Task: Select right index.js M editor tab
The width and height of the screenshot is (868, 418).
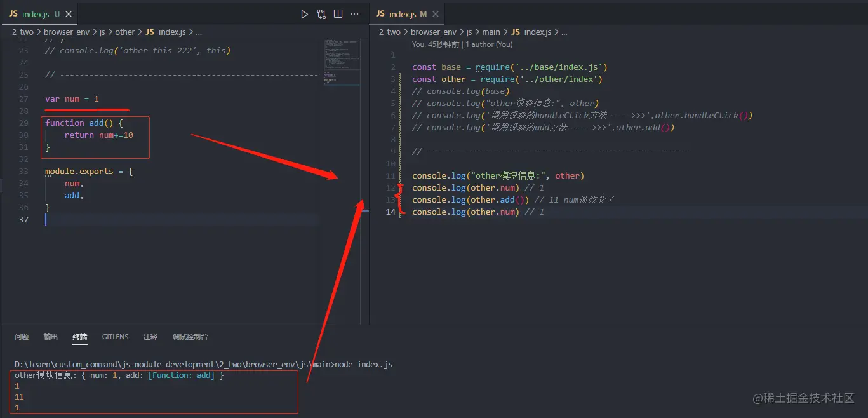Action: tap(407, 14)
